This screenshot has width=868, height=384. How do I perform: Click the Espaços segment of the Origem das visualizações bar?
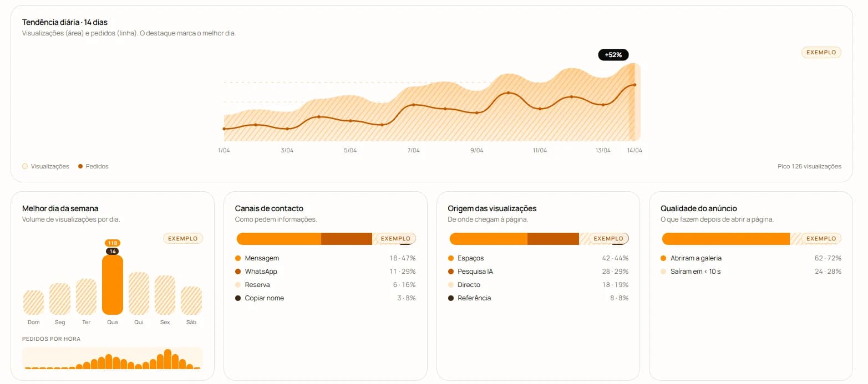[489, 239]
